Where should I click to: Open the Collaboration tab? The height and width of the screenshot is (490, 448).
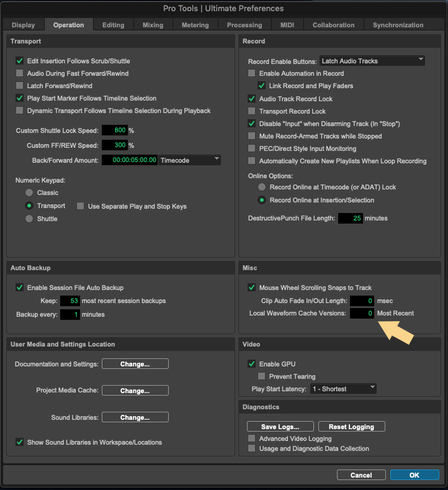333,25
